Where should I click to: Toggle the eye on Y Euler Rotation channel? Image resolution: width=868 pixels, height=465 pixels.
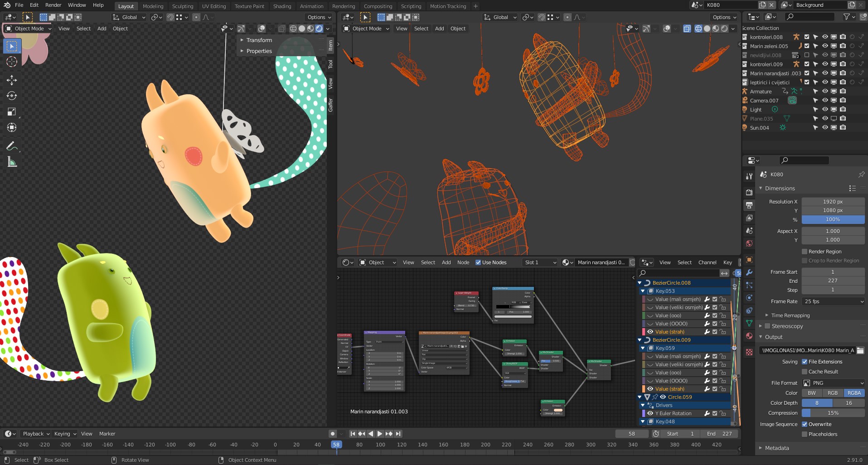(650, 413)
